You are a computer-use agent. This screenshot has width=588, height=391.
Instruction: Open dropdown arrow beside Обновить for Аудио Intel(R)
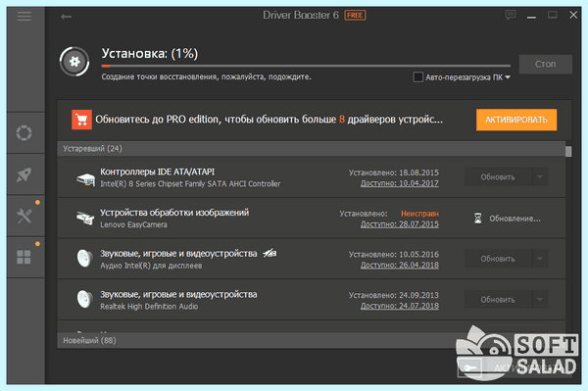pos(540,259)
